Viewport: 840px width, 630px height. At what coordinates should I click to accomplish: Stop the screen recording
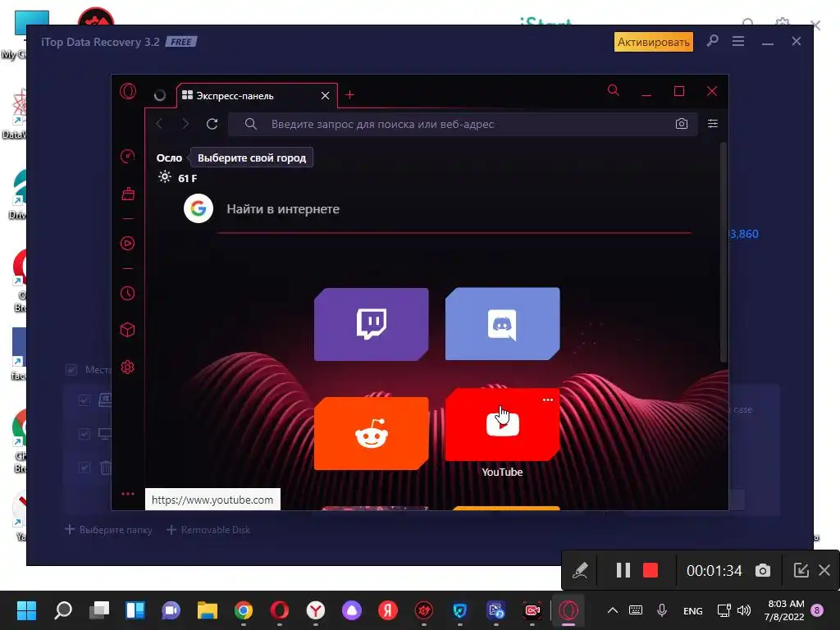click(651, 570)
